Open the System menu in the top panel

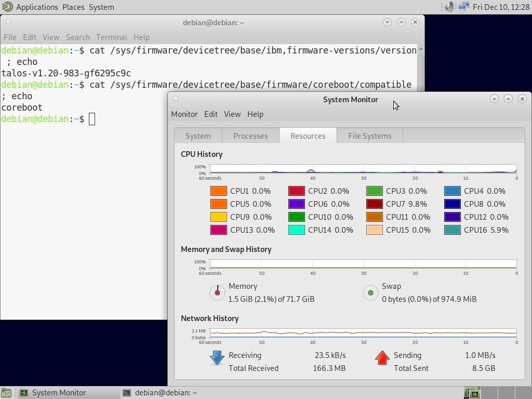click(x=101, y=7)
